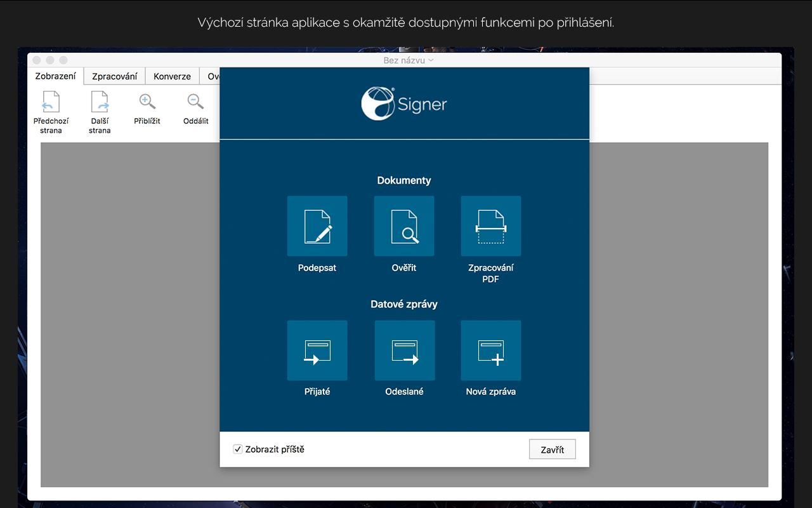Open the Ověřit document verification tile
812x508 pixels.
(x=404, y=226)
